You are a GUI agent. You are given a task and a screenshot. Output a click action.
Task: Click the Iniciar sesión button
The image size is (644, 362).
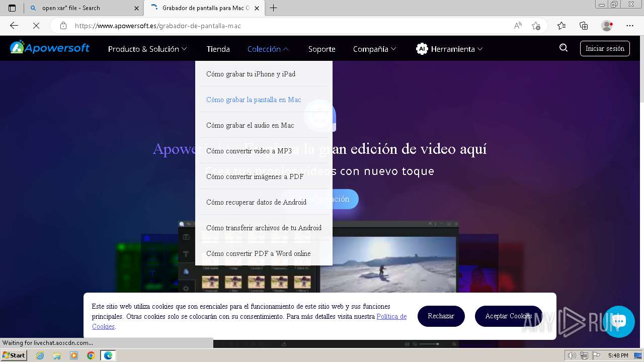point(605,48)
